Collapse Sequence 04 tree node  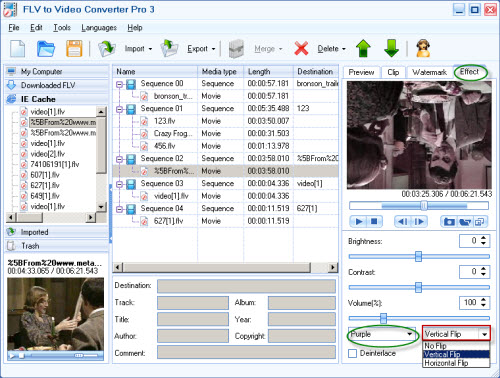point(119,209)
